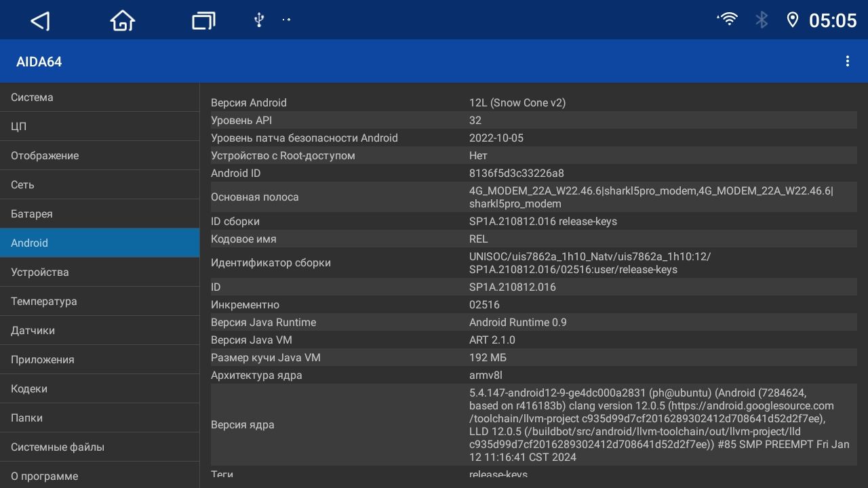View Батарея details
868x488 pixels.
pyautogui.click(x=100, y=213)
